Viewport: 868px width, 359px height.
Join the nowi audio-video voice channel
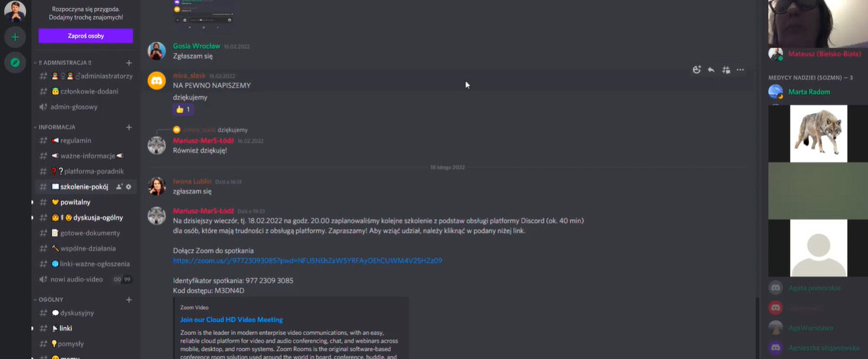click(85, 279)
